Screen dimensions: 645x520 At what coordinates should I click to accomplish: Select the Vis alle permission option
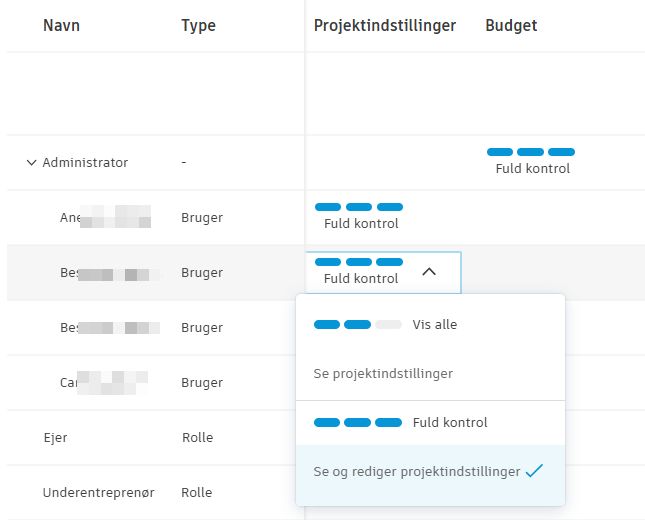point(434,325)
